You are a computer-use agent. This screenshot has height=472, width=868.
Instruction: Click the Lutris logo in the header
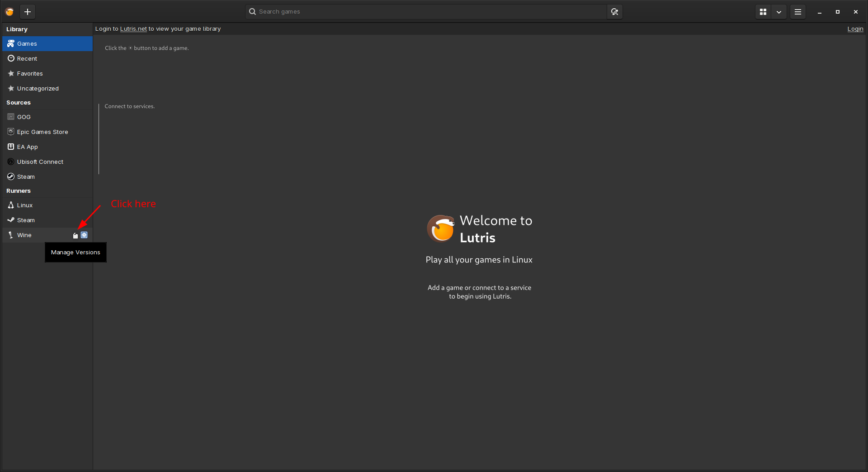[x=9, y=12]
